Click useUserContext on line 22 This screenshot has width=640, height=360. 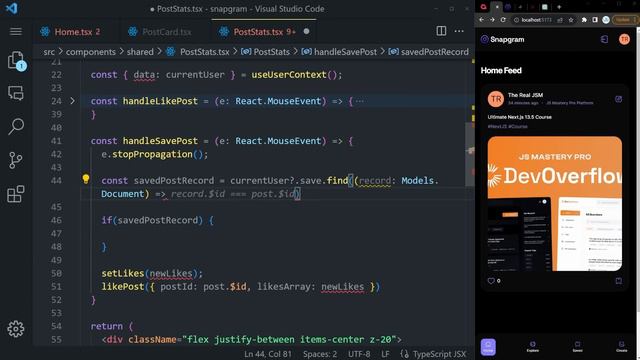click(289, 75)
